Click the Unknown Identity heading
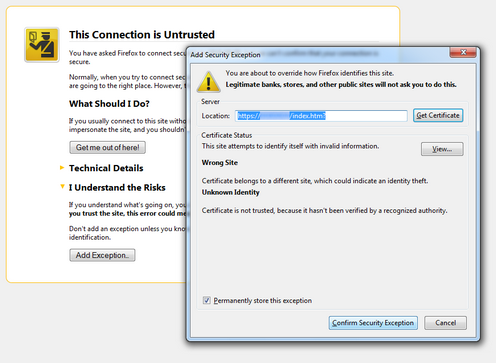Image resolution: width=496 pixels, height=363 pixels. click(x=230, y=192)
